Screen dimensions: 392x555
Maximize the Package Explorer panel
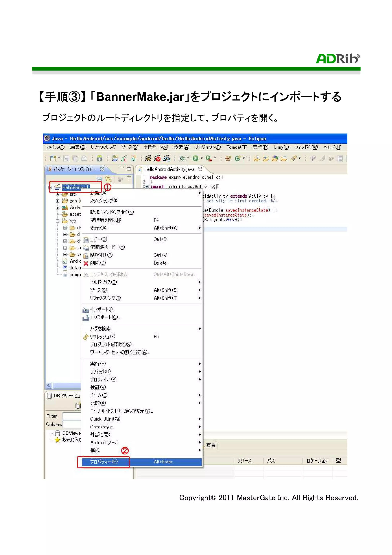pos(129,169)
